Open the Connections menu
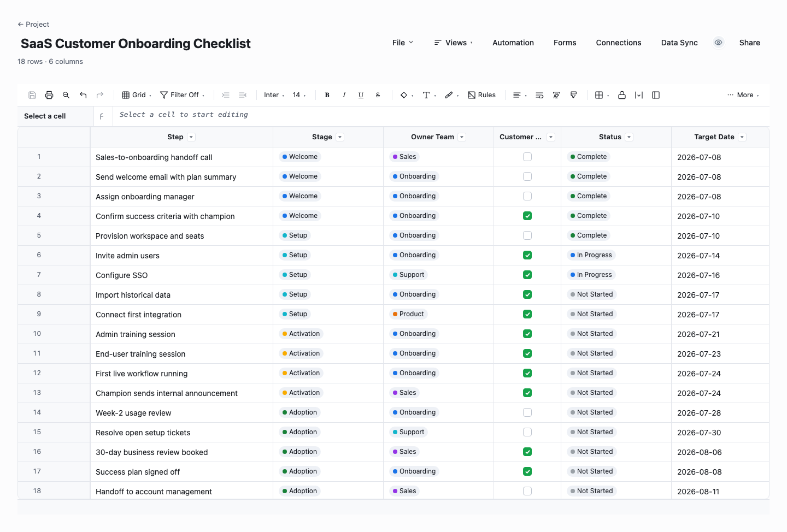This screenshot has width=787, height=532. tap(619, 43)
